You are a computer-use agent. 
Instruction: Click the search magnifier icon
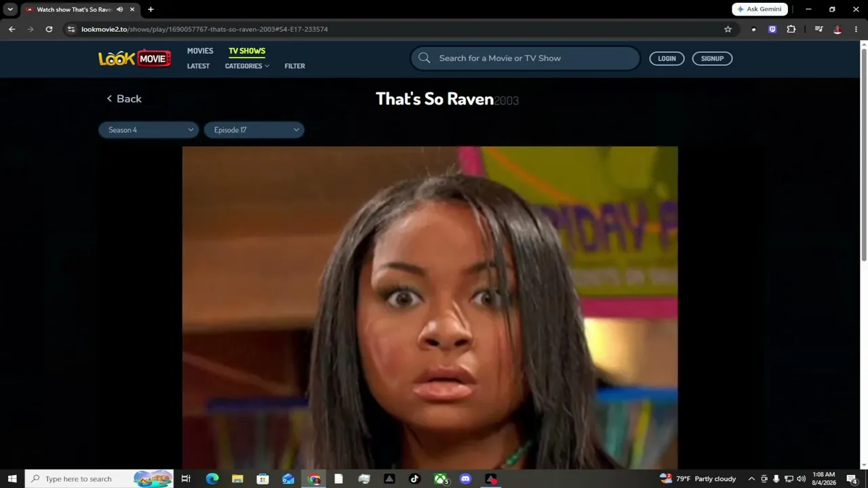pyautogui.click(x=425, y=58)
